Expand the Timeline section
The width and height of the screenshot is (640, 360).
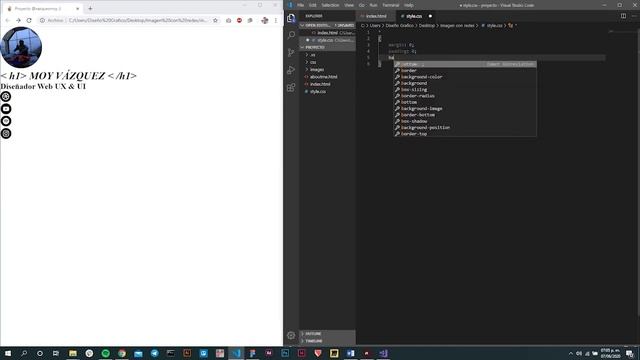(328, 341)
